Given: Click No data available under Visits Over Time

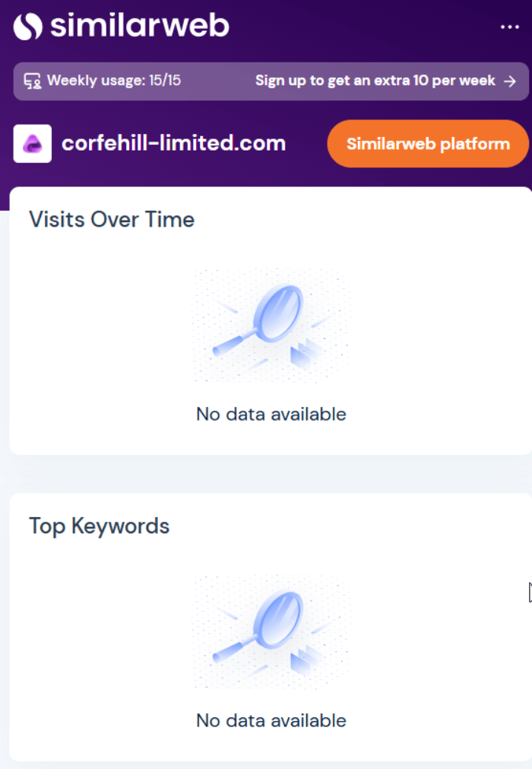Looking at the screenshot, I should (x=271, y=415).
